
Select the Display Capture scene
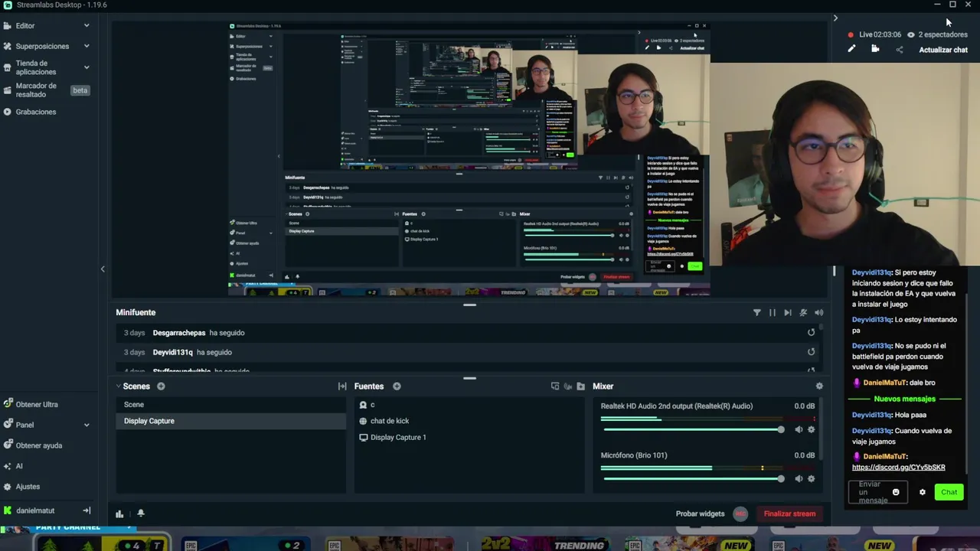click(230, 421)
